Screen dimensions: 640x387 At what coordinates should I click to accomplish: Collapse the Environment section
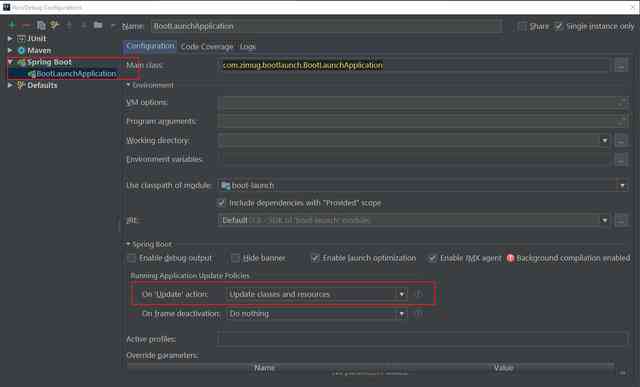point(128,85)
